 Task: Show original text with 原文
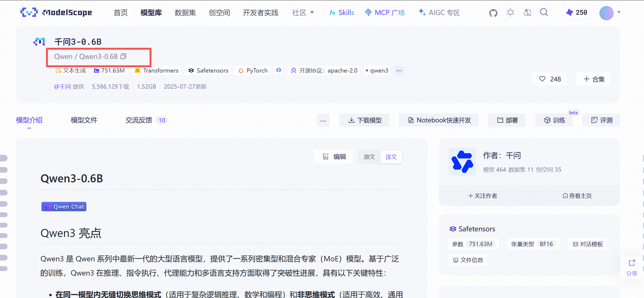[369, 157]
